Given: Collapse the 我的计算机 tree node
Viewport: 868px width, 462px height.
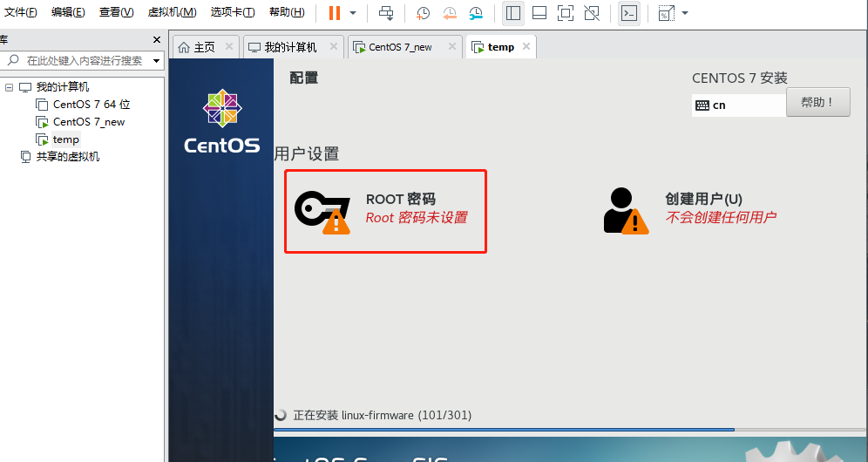Looking at the screenshot, I should [9, 87].
